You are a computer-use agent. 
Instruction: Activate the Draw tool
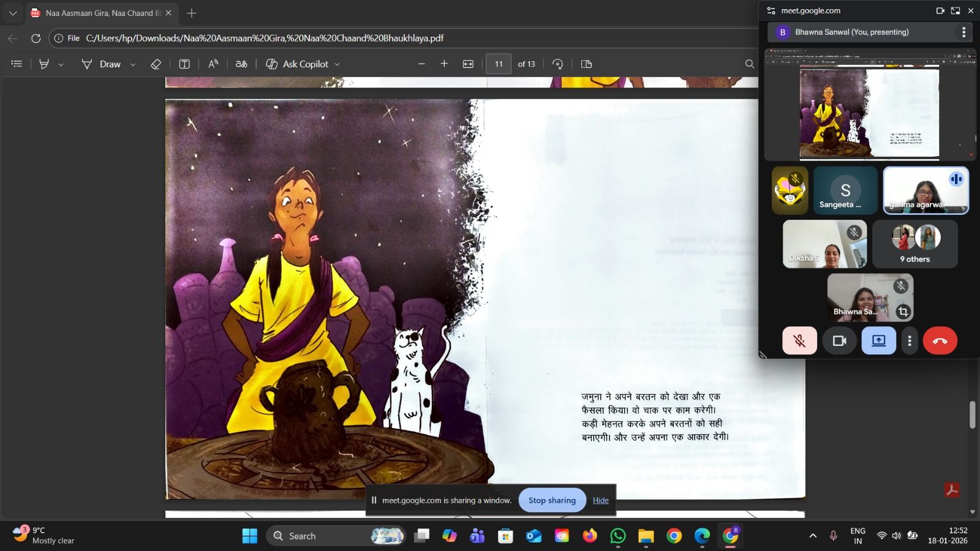click(x=101, y=64)
